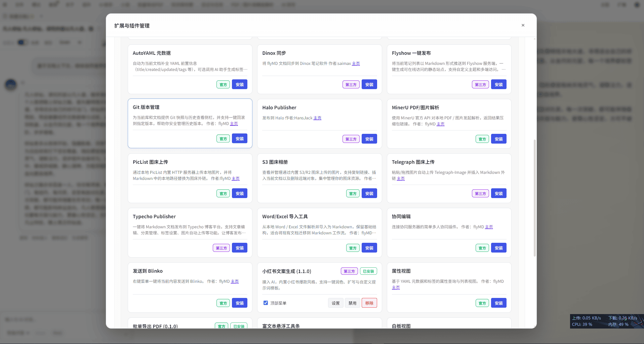Open the 主页 link of 发送到 Blinko
Image resolution: width=644 pixels, height=344 pixels.
pyautogui.click(x=235, y=281)
